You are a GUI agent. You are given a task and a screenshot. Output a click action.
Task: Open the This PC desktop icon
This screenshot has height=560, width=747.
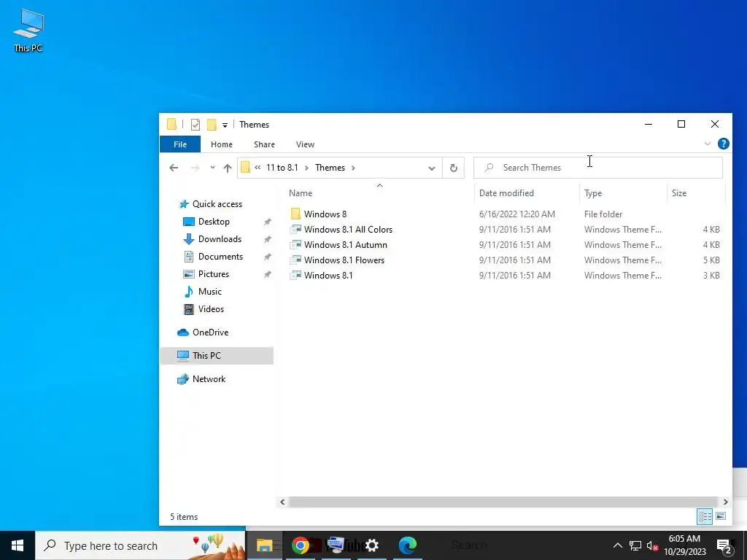28,30
